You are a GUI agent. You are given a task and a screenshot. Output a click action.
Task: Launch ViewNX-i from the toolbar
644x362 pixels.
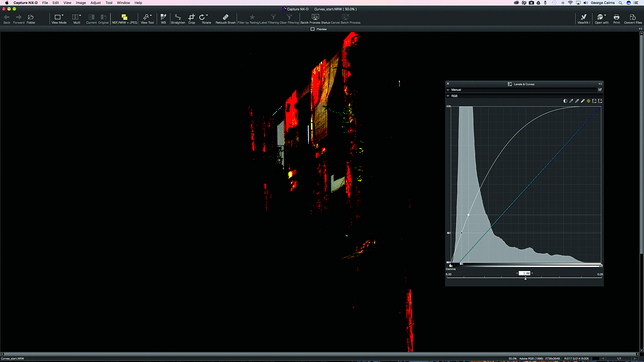(584, 19)
